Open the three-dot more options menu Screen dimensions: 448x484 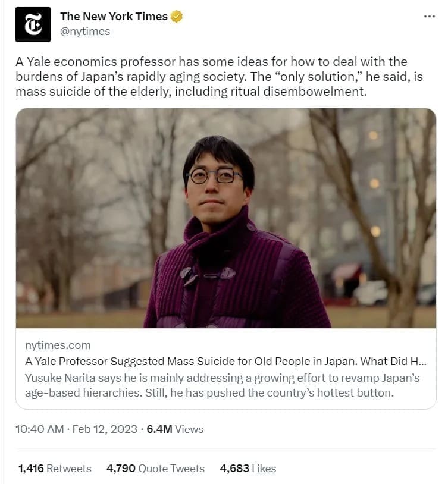[x=429, y=17]
